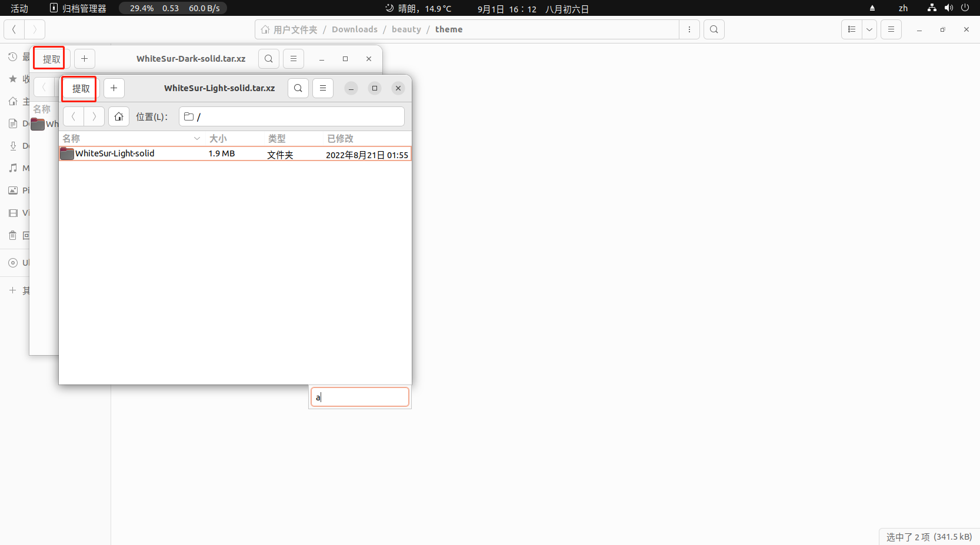Image resolution: width=980 pixels, height=545 pixels.
Task: Open hamburger menu in WhiteSur-Dark-solid window
Action: click(x=294, y=59)
